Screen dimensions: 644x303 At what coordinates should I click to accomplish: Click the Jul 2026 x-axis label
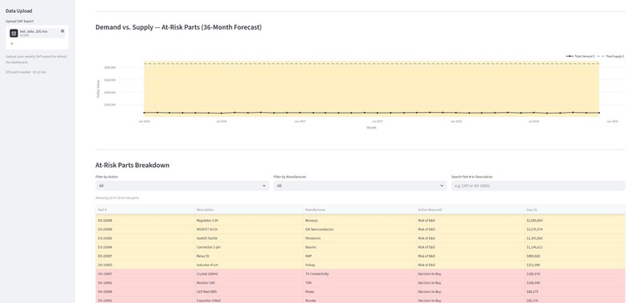[x=221, y=122]
